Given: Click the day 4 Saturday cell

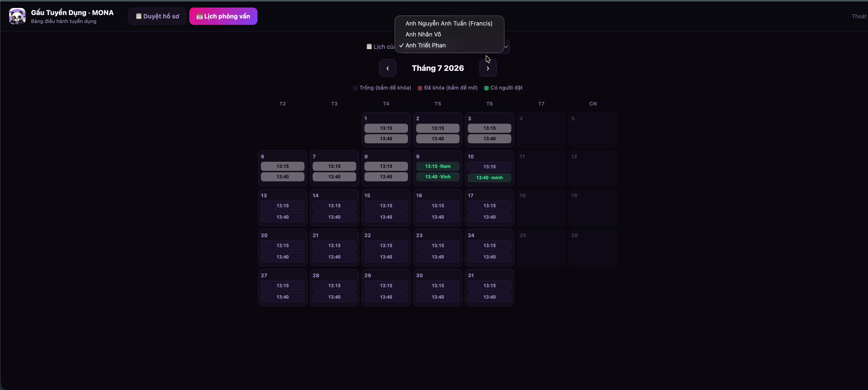Looking at the screenshot, I should point(541,130).
